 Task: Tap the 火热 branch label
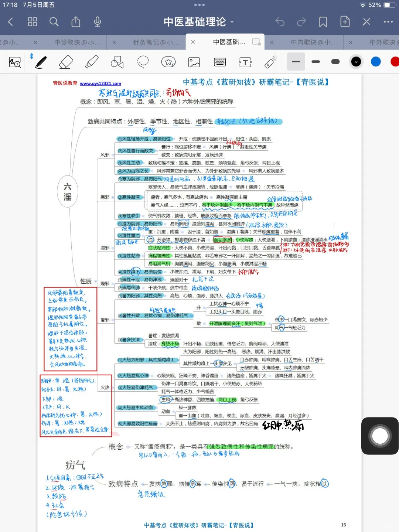(x=105, y=387)
